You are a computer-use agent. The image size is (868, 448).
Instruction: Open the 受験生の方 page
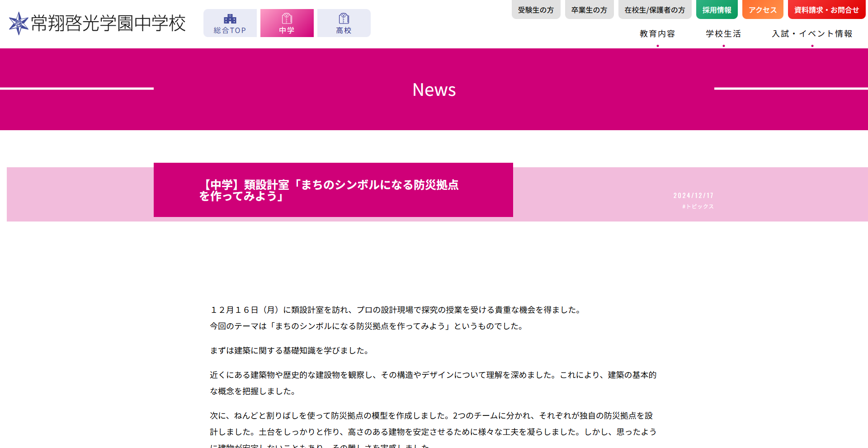click(x=536, y=10)
